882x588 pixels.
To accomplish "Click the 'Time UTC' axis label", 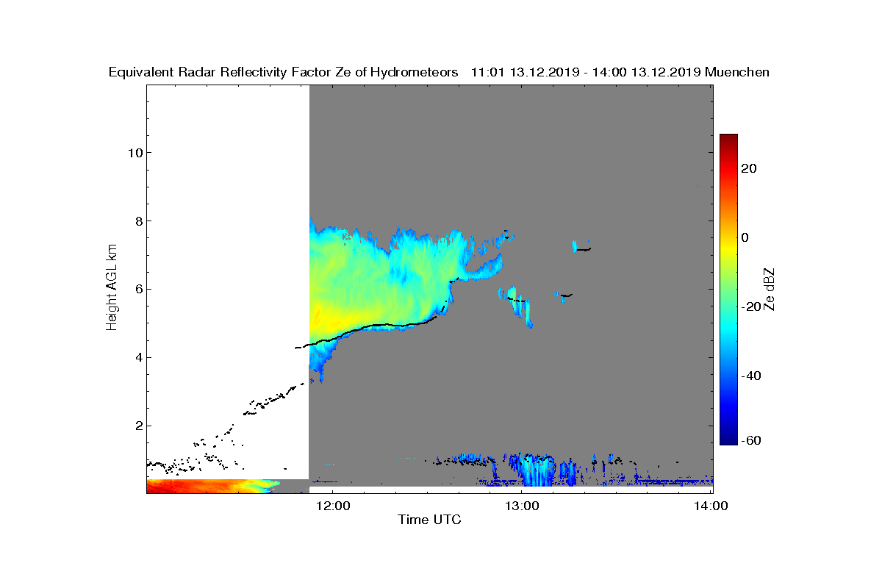I will (x=430, y=520).
